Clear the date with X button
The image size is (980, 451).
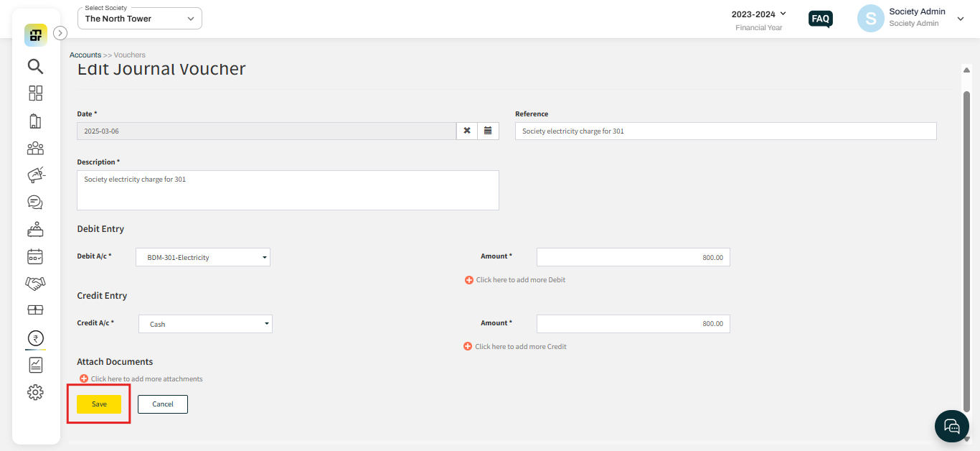[467, 131]
